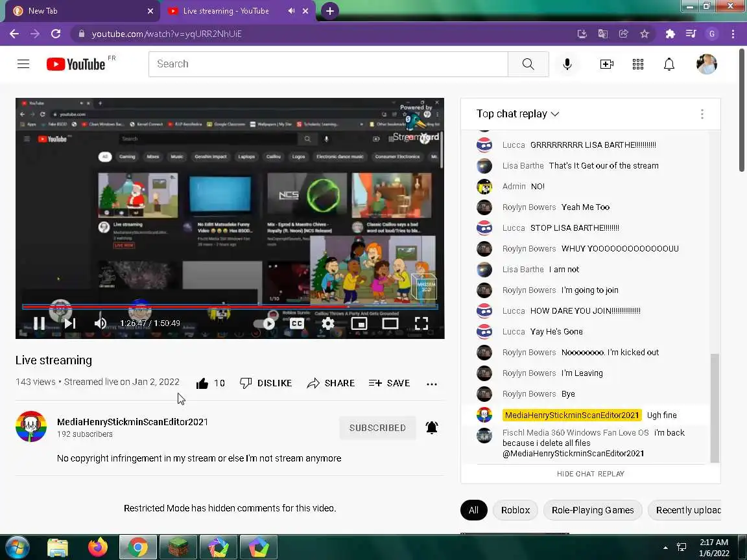
Task: Open the YouTube apps grid icon
Action: pyautogui.click(x=638, y=64)
